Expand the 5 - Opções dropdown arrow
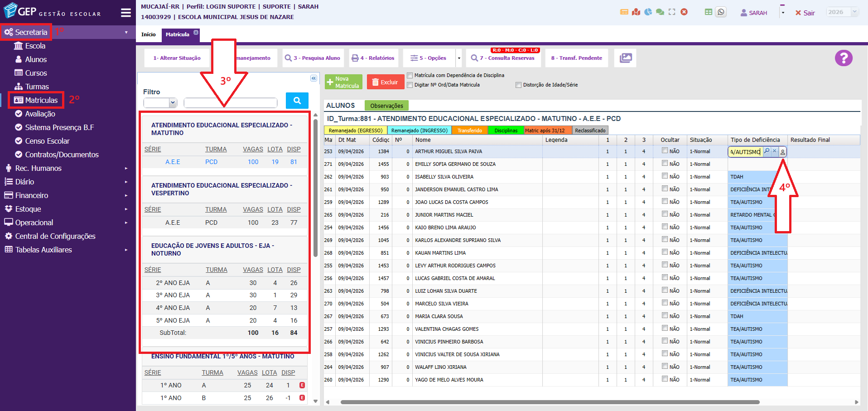The height and width of the screenshot is (411, 868). 459,58
